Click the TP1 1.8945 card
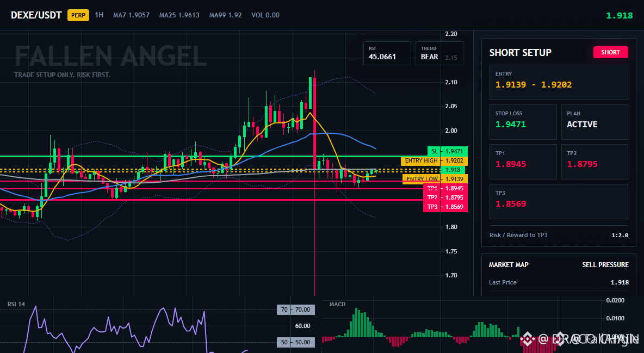This screenshot has width=644, height=353. 523,162
